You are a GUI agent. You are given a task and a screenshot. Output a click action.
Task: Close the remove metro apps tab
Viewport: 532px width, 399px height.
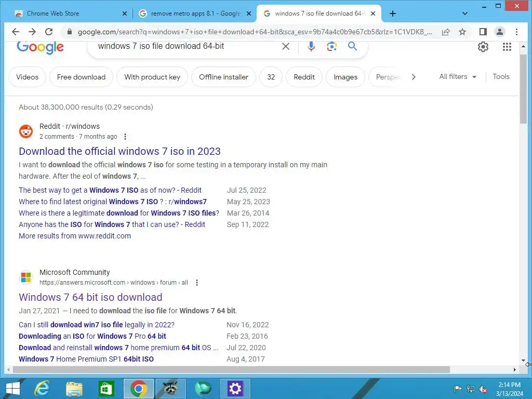pyautogui.click(x=249, y=14)
